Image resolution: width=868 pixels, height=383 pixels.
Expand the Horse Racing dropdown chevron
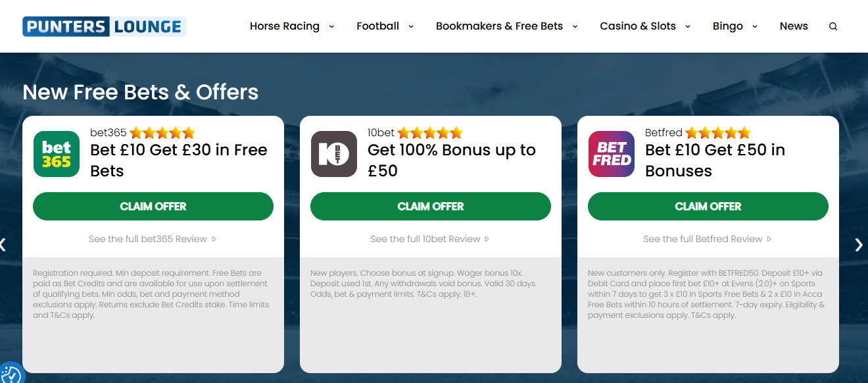point(331,26)
